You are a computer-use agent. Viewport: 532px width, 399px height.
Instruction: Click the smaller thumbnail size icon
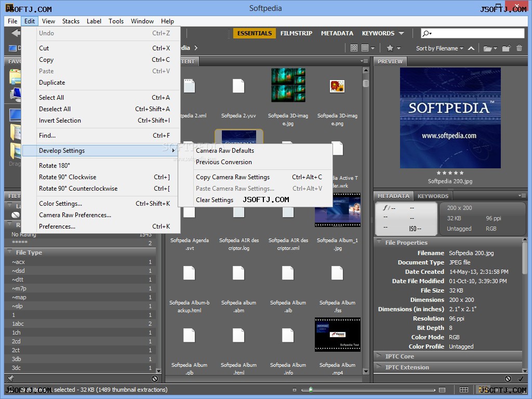295,390
